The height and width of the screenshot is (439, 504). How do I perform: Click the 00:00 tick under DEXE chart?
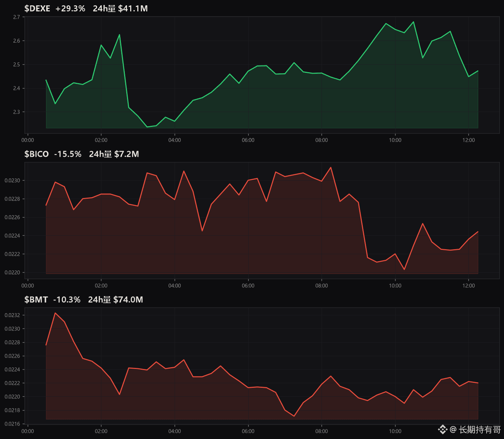click(28, 140)
